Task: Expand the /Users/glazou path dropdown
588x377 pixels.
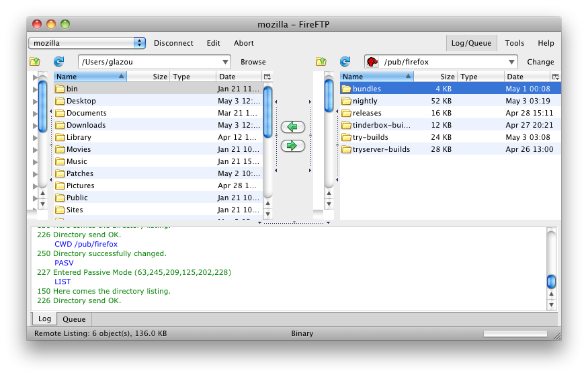Action: pos(225,62)
